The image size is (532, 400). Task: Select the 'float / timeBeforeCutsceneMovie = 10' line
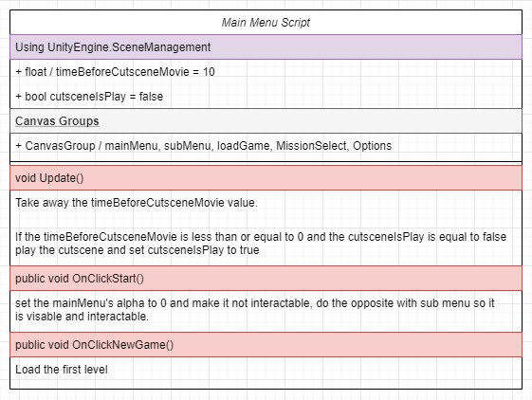point(115,72)
